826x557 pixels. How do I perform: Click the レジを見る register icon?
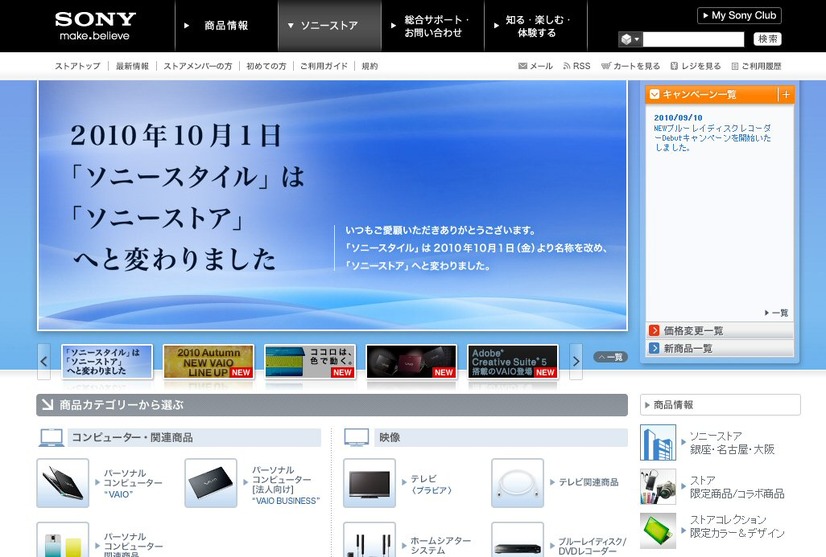pyautogui.click(x=674, y=66)
